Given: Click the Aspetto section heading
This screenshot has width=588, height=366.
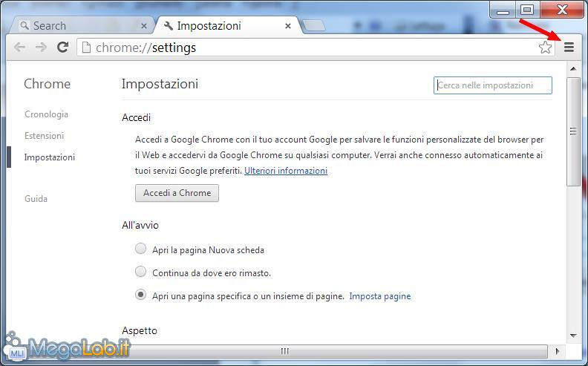Looking at the screenshot, I should click(140, 331).
